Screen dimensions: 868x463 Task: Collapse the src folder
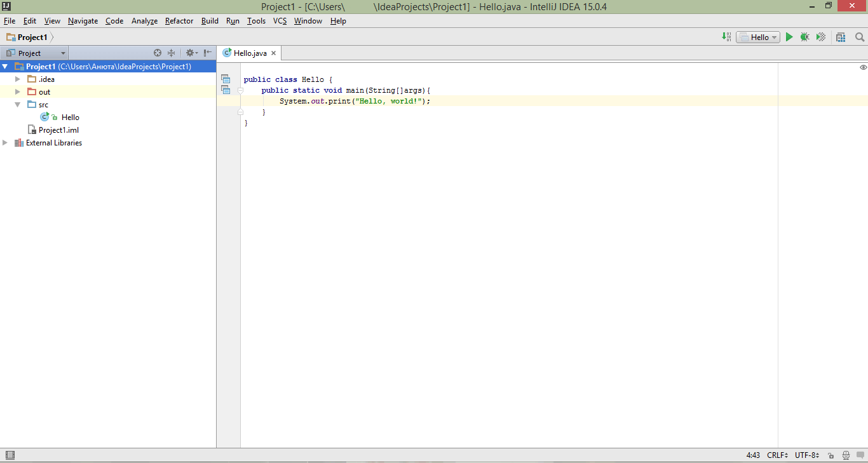pos(18,104)
